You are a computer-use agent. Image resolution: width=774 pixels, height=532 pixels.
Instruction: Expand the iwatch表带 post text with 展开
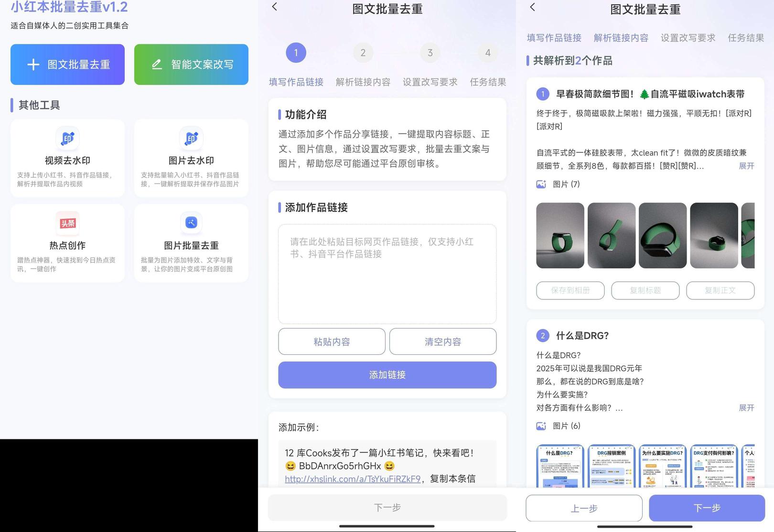point(746,166)
